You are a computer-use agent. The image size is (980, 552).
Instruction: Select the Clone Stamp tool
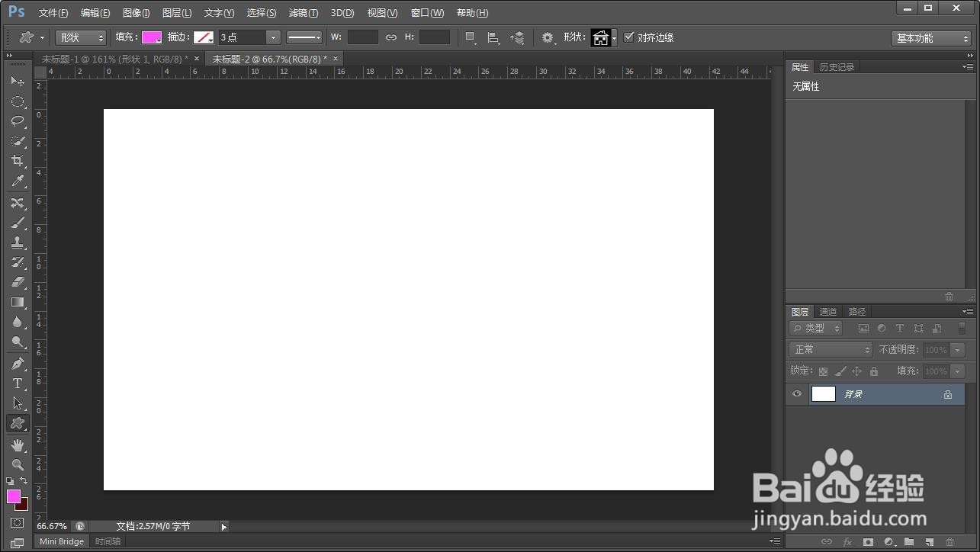point(18,242)
